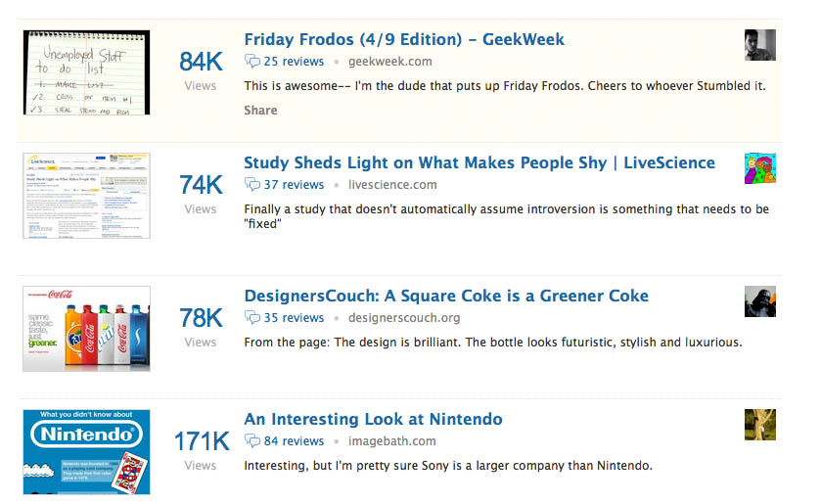Open the DesignersCouch poster's avatar
Image resolution: width=821 pixels, height=504 pixels.
click(x=759, y=301)
